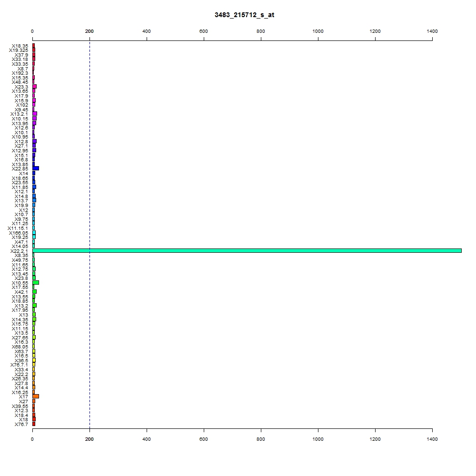476x476 pixels.
Task: Select the X76.7 label at the bottom
Action: [x=21, y=425]
